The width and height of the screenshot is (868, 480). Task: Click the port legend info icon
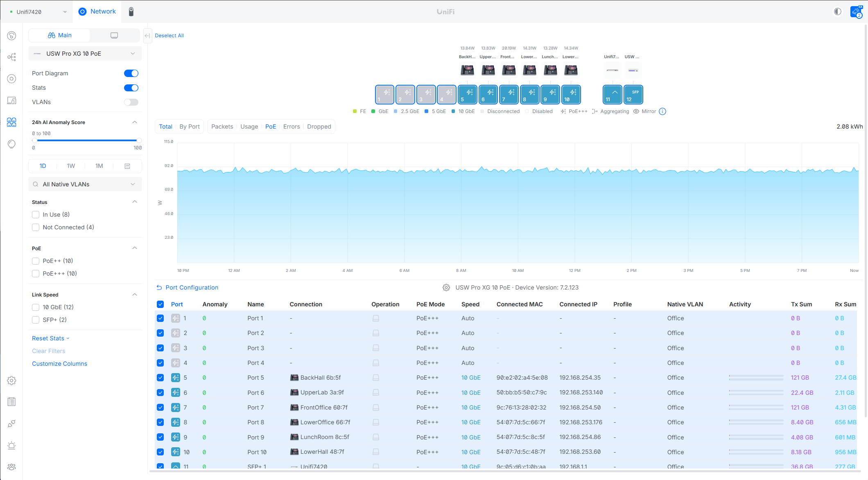coord(662,111)
